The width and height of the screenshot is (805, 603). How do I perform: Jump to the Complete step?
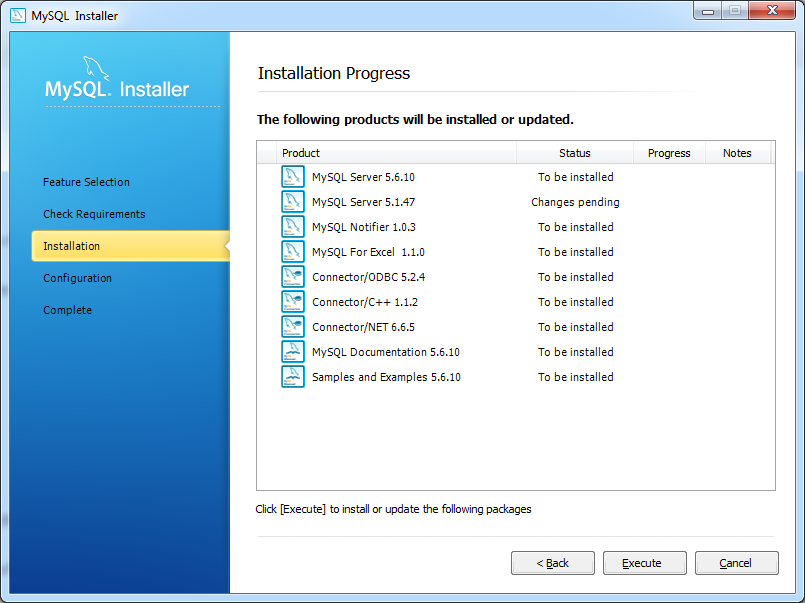pyautogui.click(x=67, y=310)
